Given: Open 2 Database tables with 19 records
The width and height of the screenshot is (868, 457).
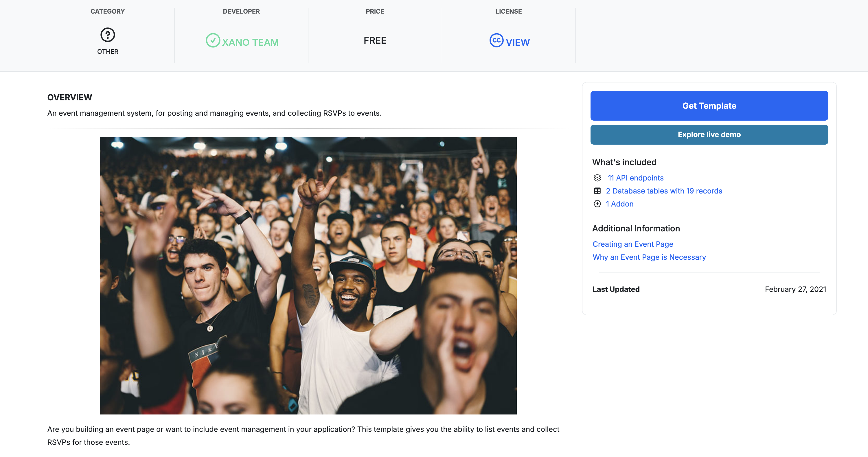Looking at the screenshot, I should tap(664, 191).
